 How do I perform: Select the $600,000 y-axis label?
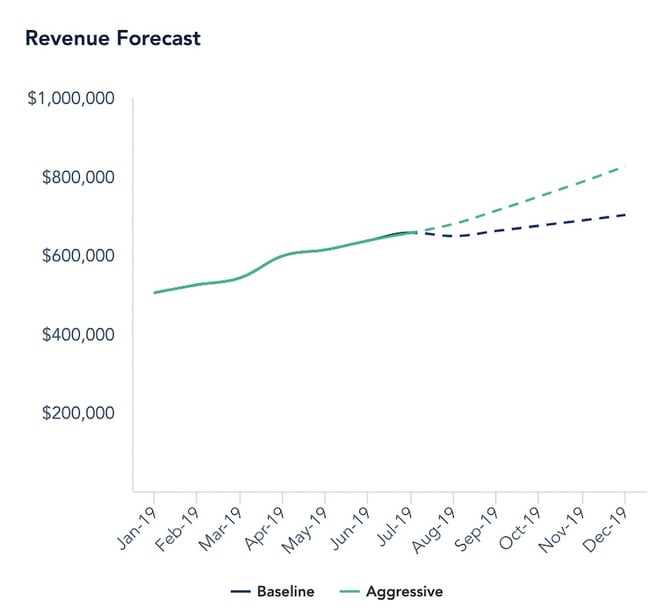pyautogui.click(x=77, y=256)
